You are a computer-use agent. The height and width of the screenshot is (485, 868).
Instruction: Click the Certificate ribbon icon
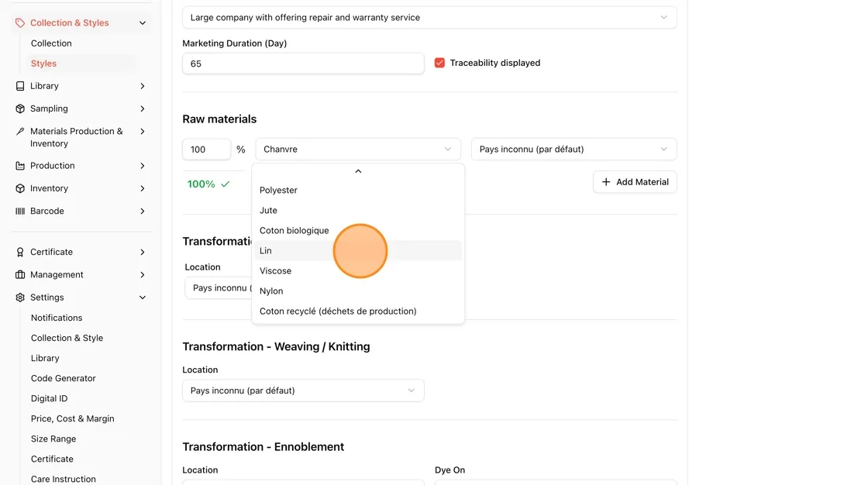pyautogui.click(x=20, y=252)
